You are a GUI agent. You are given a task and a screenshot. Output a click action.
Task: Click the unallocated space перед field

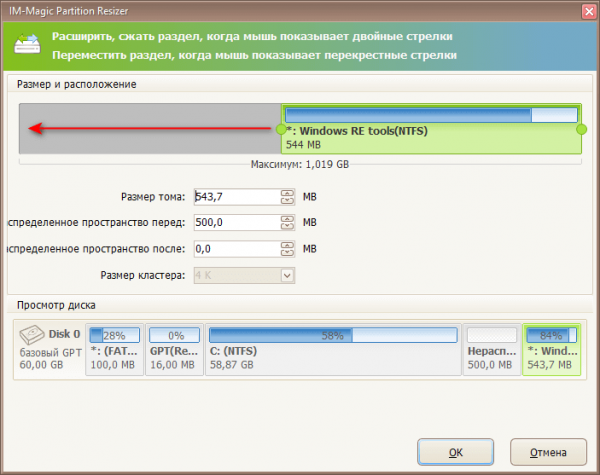(x=237, y=222)
